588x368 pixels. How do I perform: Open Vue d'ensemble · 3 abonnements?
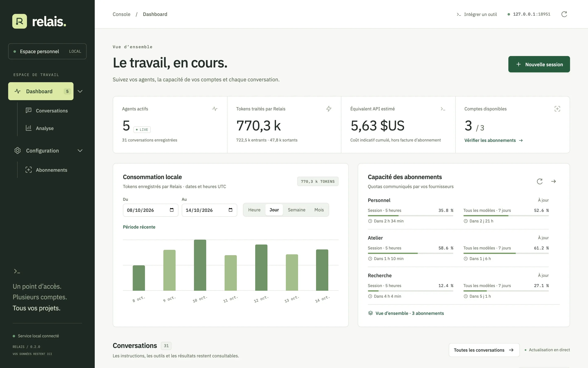(x=406, y=313)
